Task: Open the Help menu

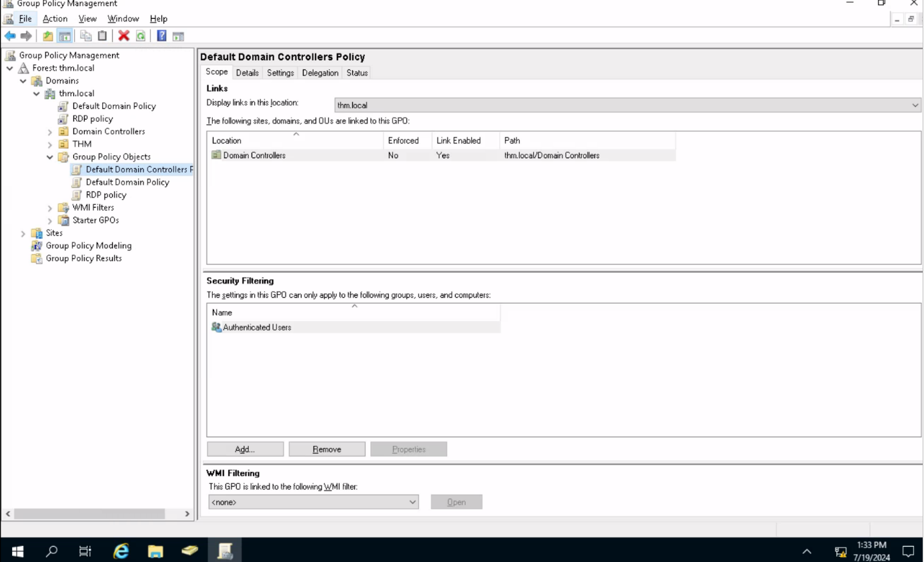Action: [159, 19]
